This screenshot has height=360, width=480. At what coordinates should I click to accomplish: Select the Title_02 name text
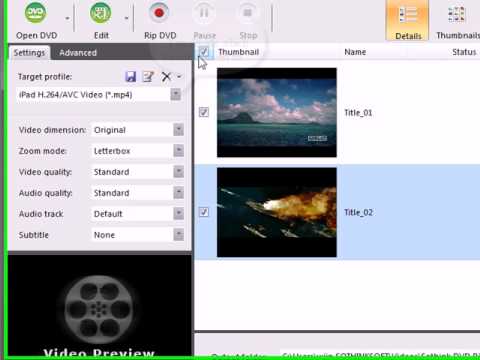click(358, 212)
